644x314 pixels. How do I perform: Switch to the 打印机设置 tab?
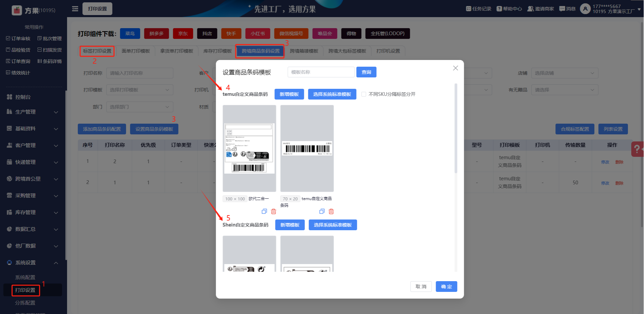point(388,51)
